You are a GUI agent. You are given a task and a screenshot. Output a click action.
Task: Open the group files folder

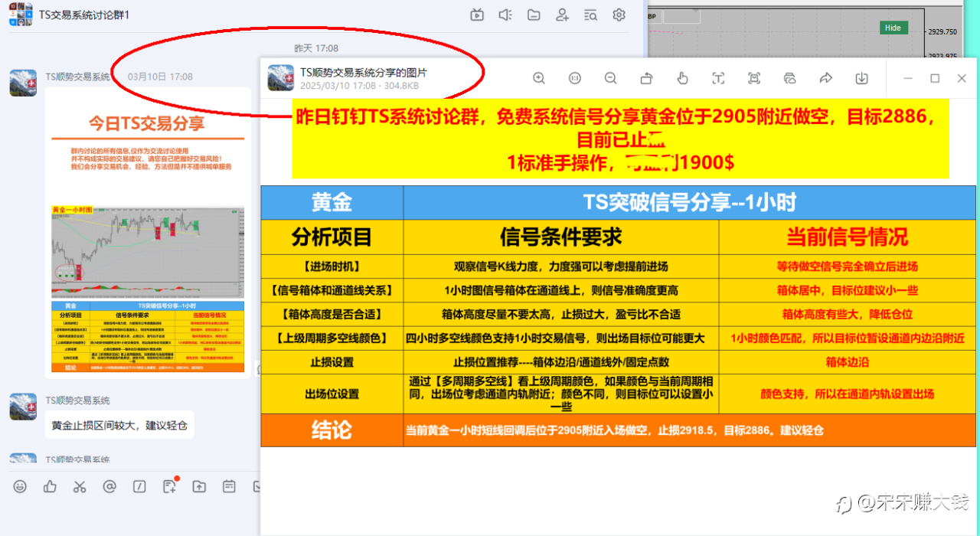[534, 15]
